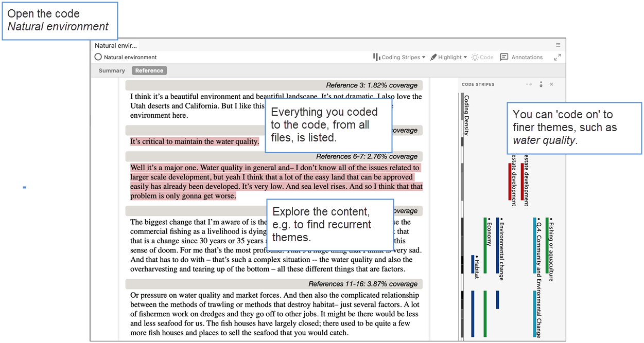Open the Annotations speech-bubble icon
The height and width of the screenshot is (343, 644).
(503, 57)
